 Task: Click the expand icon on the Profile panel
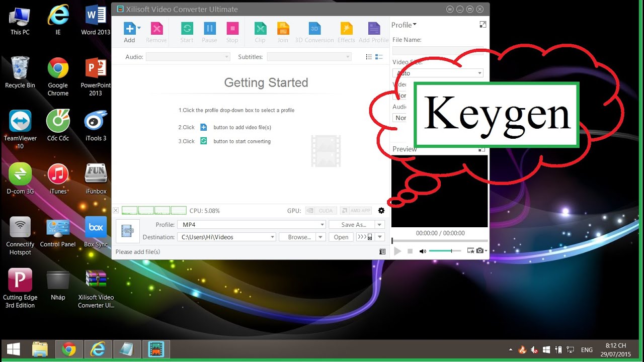point(483,25)
